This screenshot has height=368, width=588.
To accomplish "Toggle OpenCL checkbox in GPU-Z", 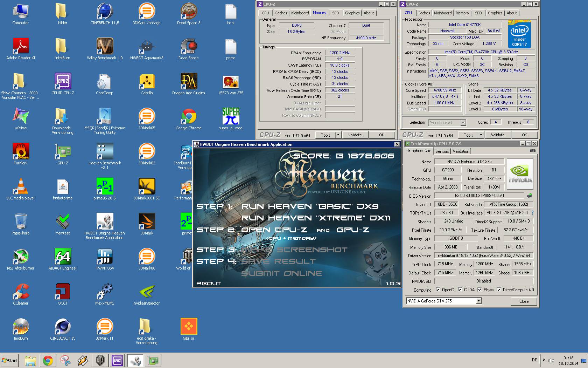I will click(438, 290).
